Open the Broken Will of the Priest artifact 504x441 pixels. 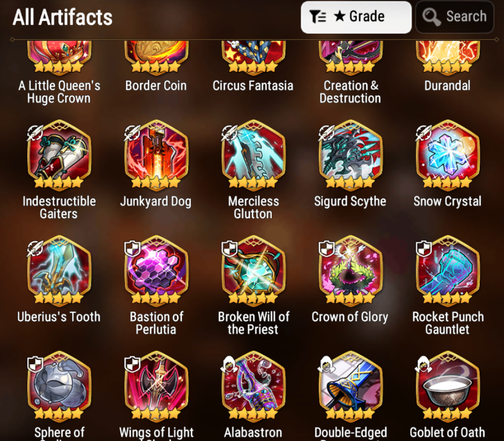pos(253,270)
